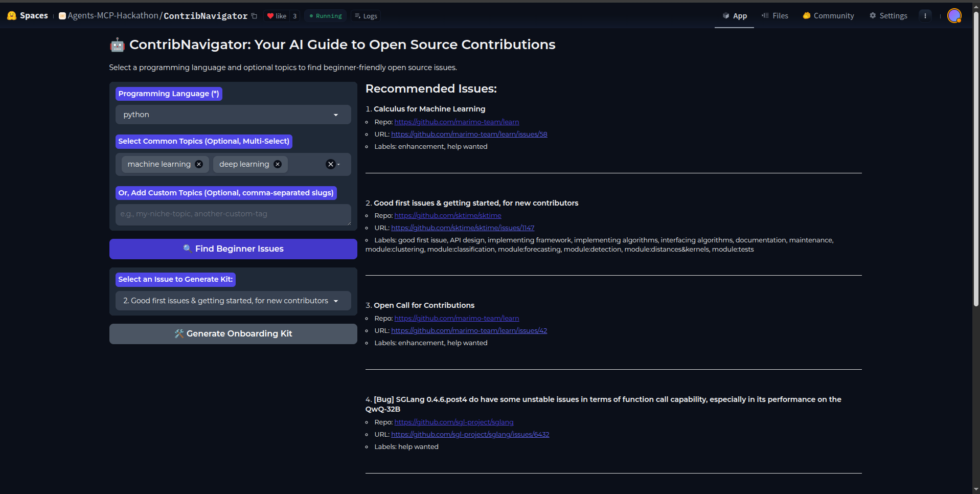This screenshot has height=494, width=980.
Task: Click the 'Good first issues & getting started' issue title
Action: coord(476,203)
